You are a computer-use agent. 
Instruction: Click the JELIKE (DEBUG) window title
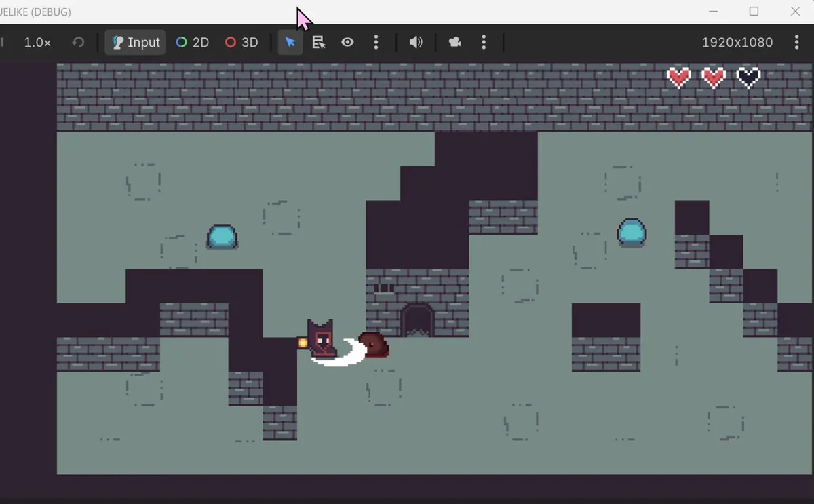point(35,12)
